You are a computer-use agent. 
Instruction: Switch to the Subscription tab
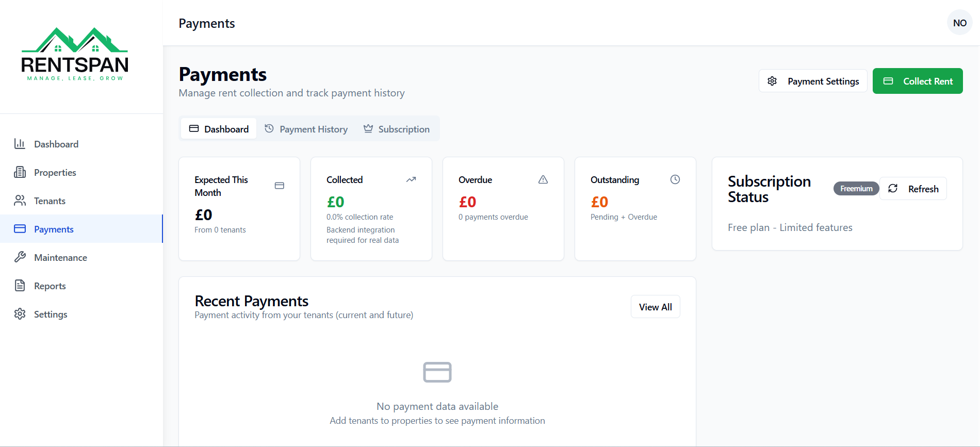click(x=397, y=129)
